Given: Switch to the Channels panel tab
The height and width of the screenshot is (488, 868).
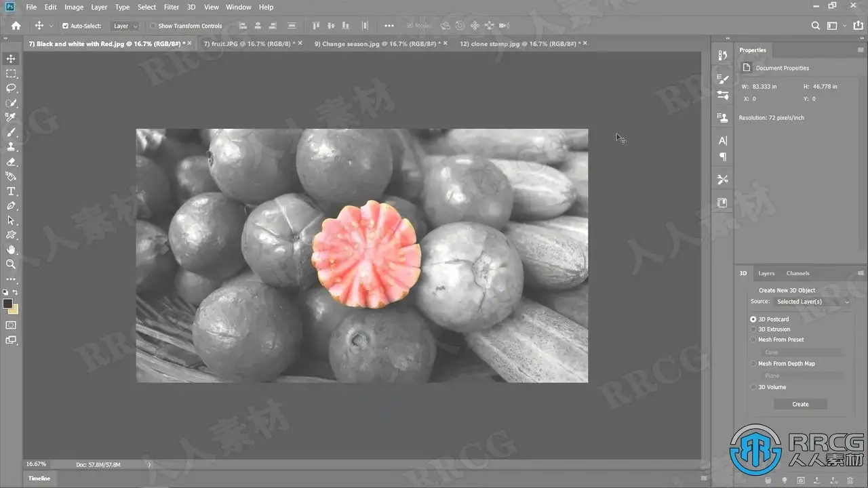Looking at the screenshot, I should click(x=797, y=273).
